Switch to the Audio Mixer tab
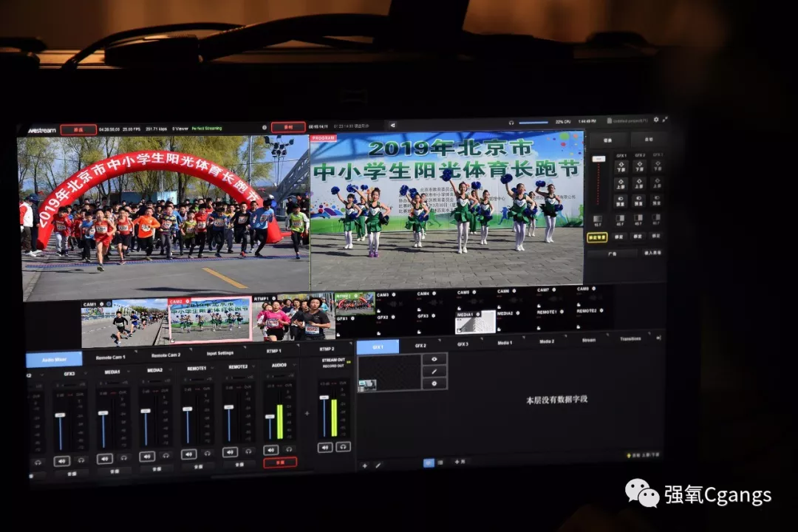This screenshot has width=798, height=532. (54, 359)
